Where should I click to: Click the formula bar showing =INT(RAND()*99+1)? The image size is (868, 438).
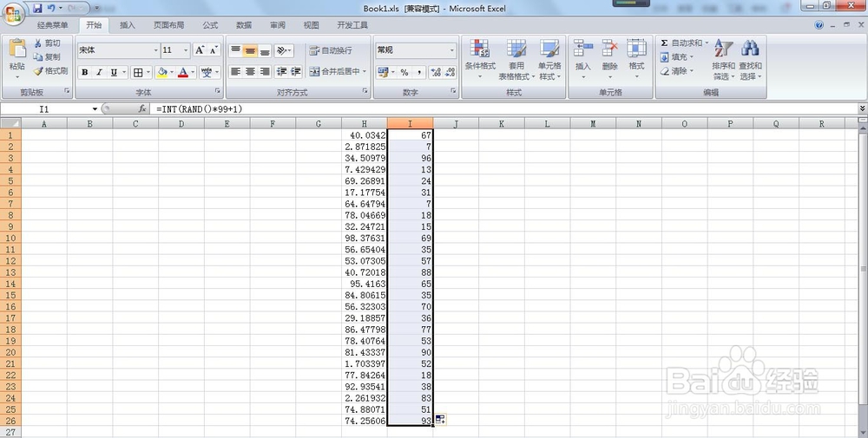point(504,109)
